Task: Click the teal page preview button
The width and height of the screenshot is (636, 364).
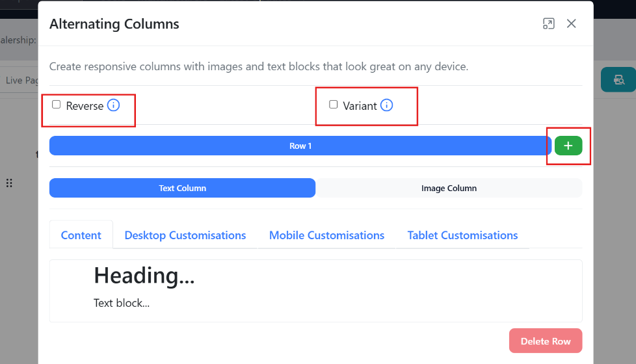Action: [x=618, y=79]
